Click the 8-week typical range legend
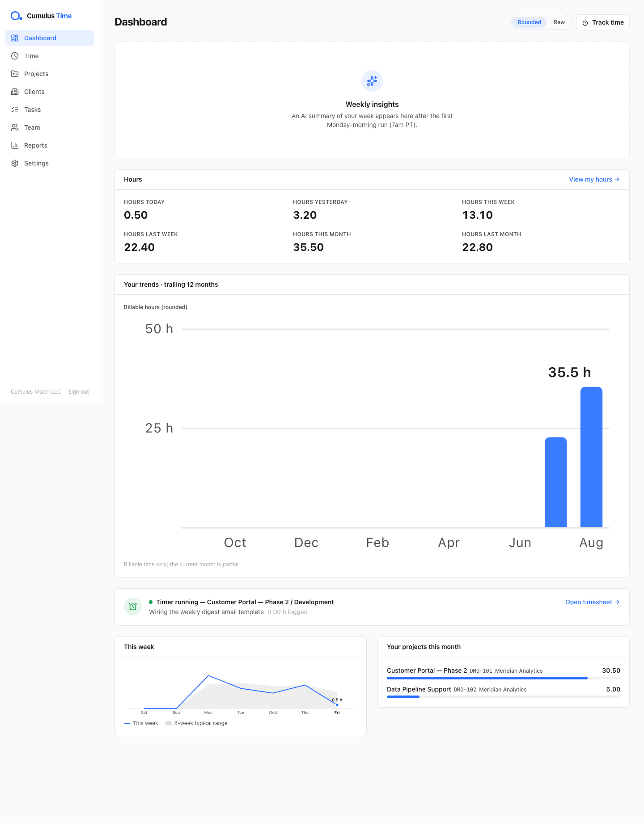The width and height of the screenshot is (644, 823). click(x=201, y=723)
